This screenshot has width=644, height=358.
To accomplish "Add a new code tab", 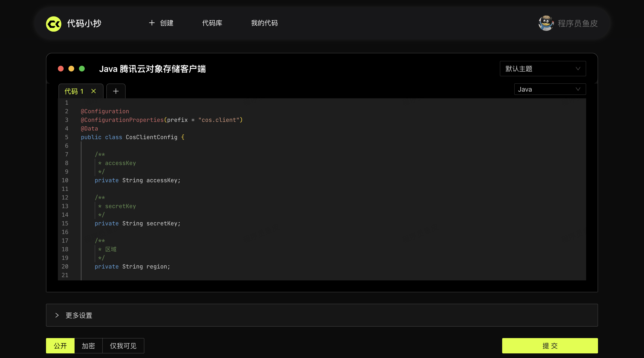I will 116,91.
